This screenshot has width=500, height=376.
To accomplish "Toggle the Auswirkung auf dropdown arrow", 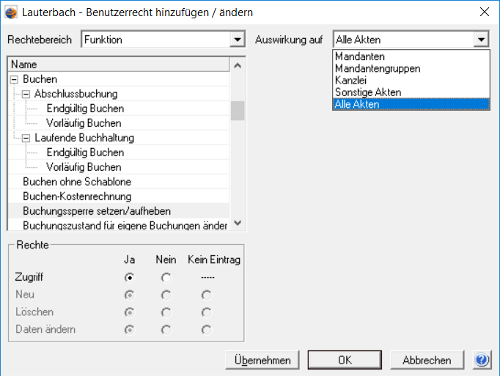I will 481,40.
